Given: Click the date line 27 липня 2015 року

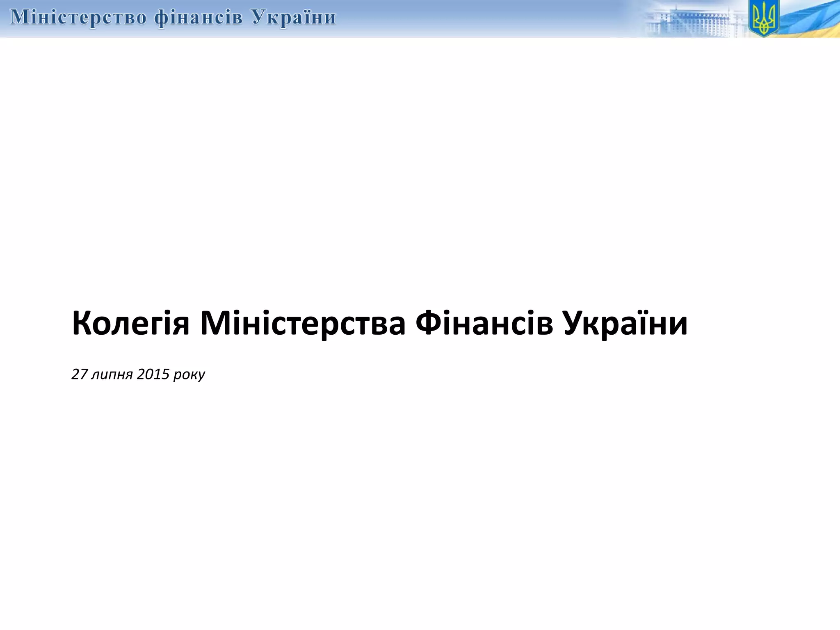Looking at the screenshot, I should tap(138, 374).
